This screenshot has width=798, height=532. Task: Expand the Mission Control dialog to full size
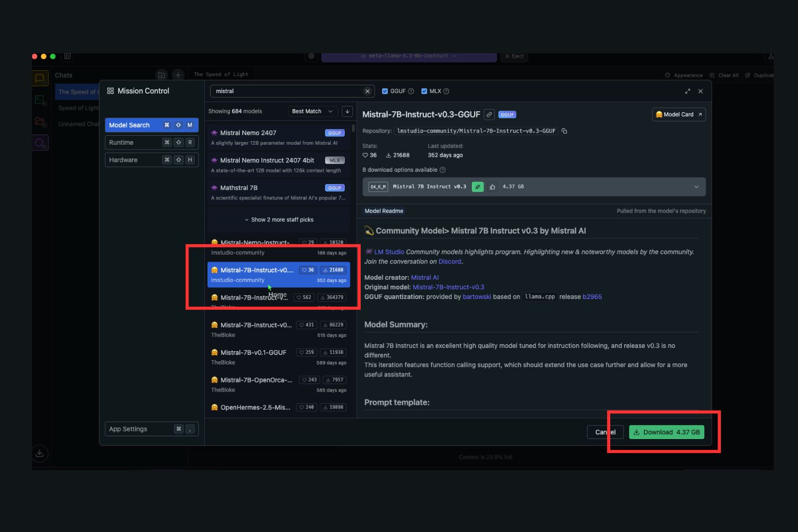pyautogui.click(x=687, y=91)
